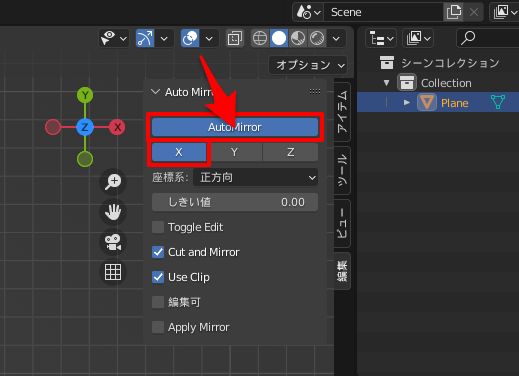The image size is (519, 376).
Task: Click the viewport selectability and visibility icon
Action: tap(108, 38)
